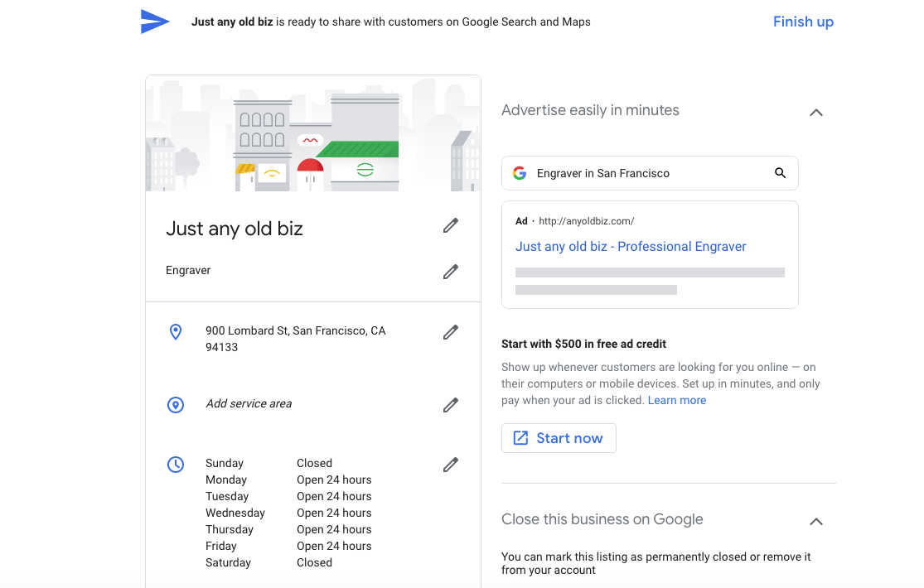This screenshot has height=588, width=924.
Task: Click the permanently closed listing description text
Action: coord(656,563)
